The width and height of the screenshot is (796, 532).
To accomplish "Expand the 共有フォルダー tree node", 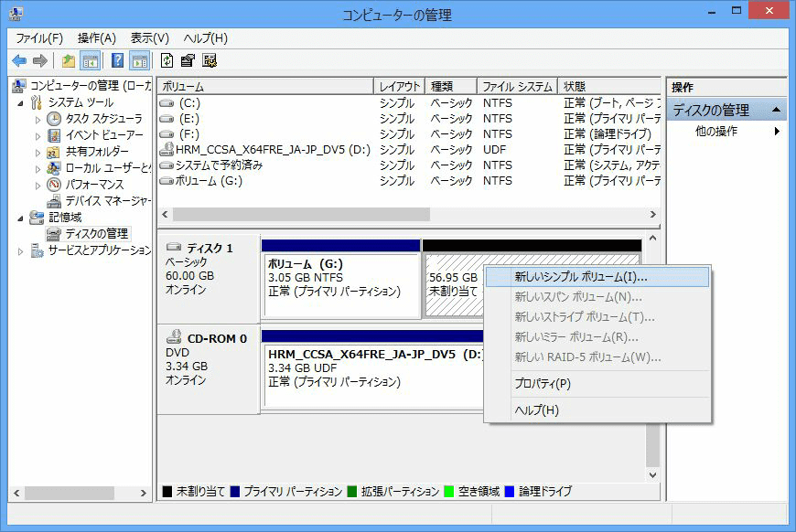I will tap(37, 151).
